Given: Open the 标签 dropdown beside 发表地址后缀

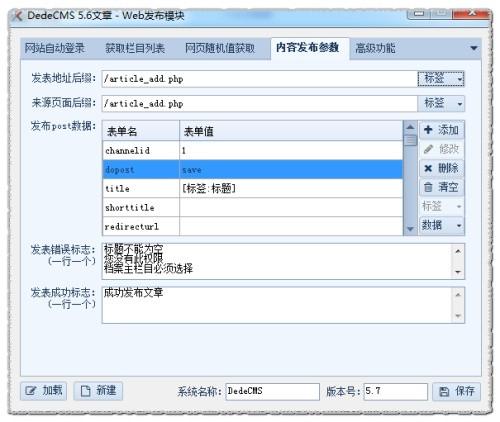Looking at the screenshot, I should tap(441, 79).
